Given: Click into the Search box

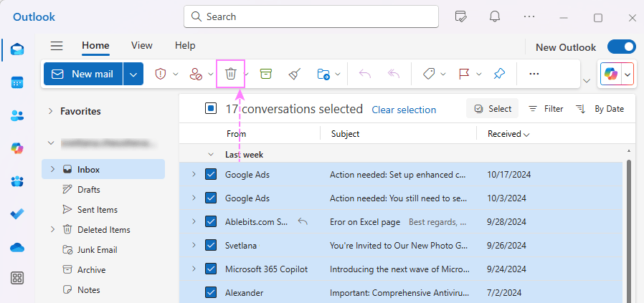Looking at the screenshot, I should [x=311, y=16].
